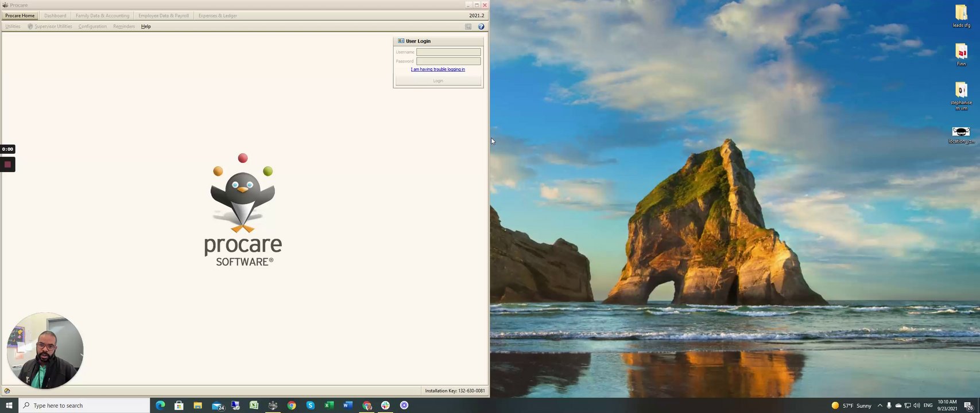Select the 'stephanie' desktop file icon
The height and width of the screenshot is (413, 980).
coord(961,96)
